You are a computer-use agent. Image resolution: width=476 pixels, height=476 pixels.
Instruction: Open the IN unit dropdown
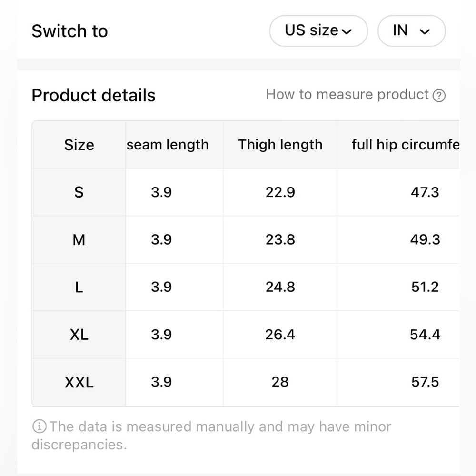(x=411, y=31)
